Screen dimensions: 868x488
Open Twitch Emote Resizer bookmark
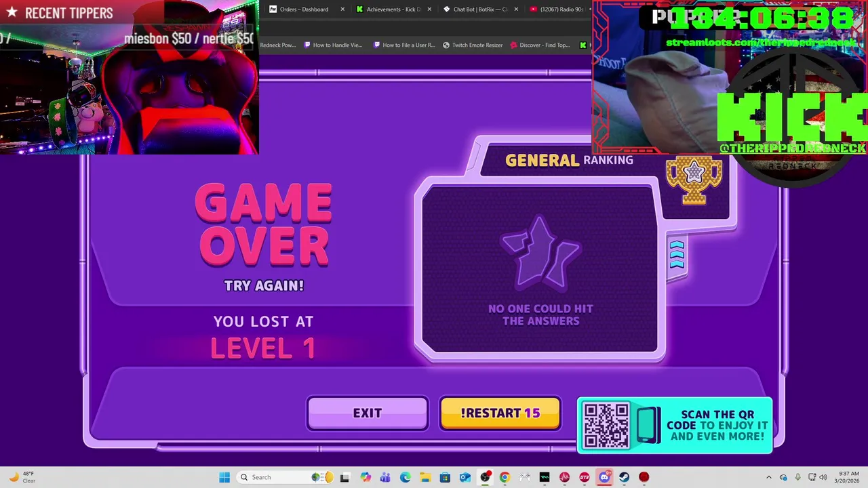473,45
